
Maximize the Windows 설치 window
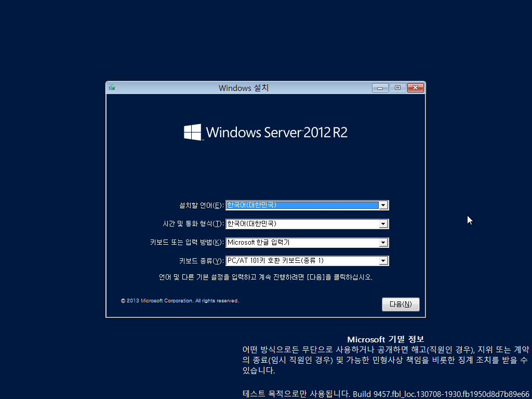[397, 88]
